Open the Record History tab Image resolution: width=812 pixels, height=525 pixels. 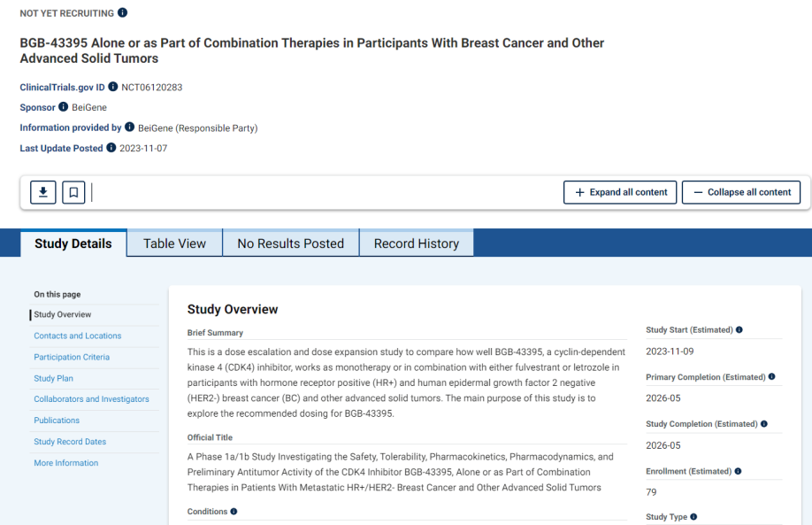[416, 243]
